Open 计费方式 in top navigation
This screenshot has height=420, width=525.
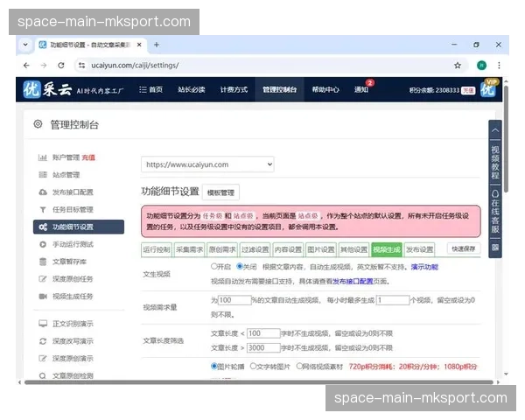(x=234, y=89)
